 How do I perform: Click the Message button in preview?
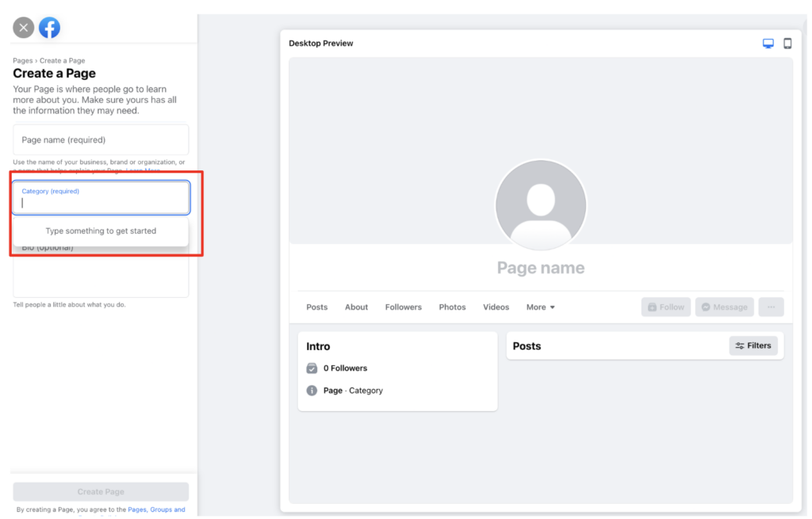click(x=725, y=307)
